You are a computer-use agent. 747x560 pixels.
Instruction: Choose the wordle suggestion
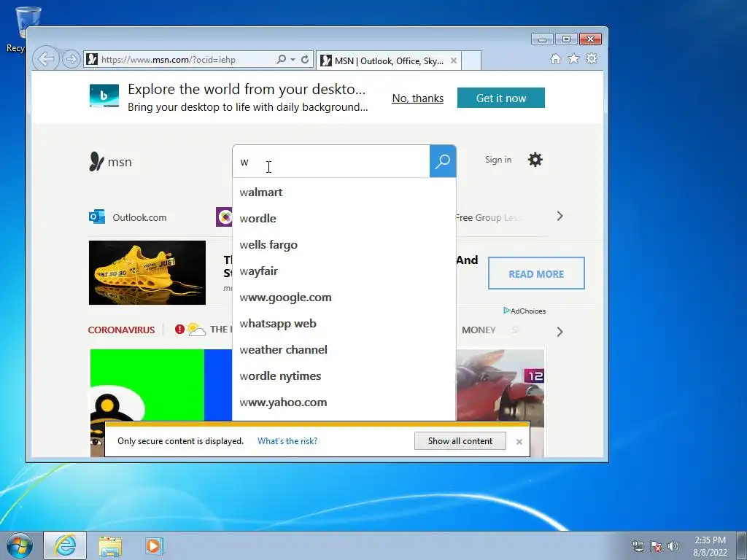click(x=344, y=219)
